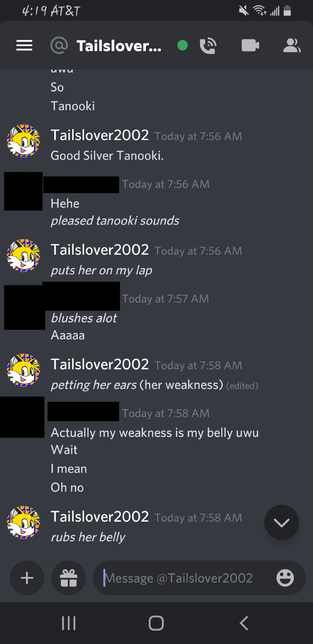313x644 pixels.
Task: Start a voice call with Tailslover2002
Action: pos(208,45)
